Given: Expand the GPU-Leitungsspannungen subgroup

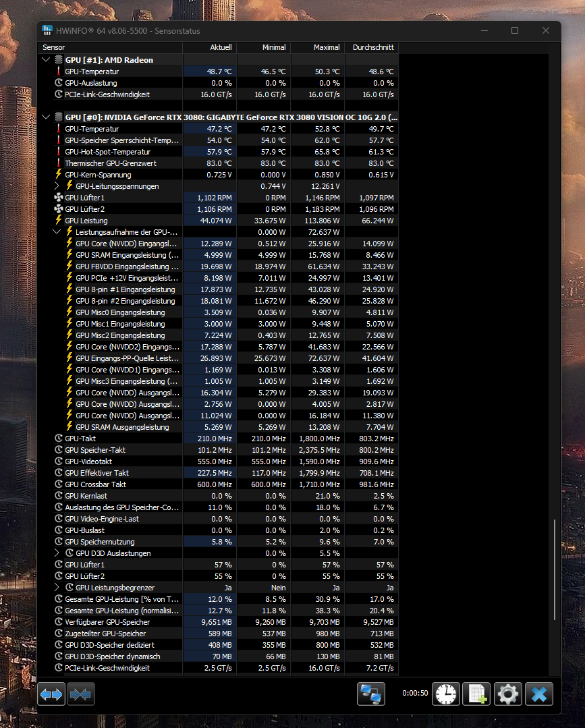Looking at the screenshot, I should [57, 186].
